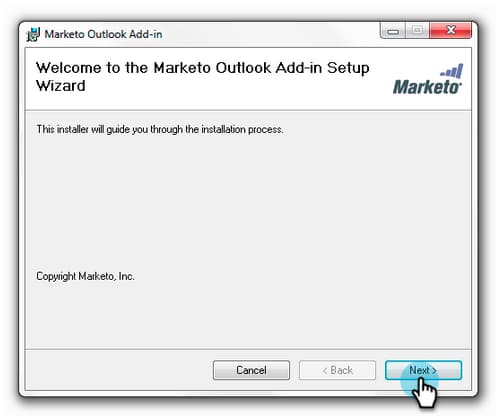The image size is (496, 420).
Task: Click the separator line above the buttons
Action: tap(248, 349)
